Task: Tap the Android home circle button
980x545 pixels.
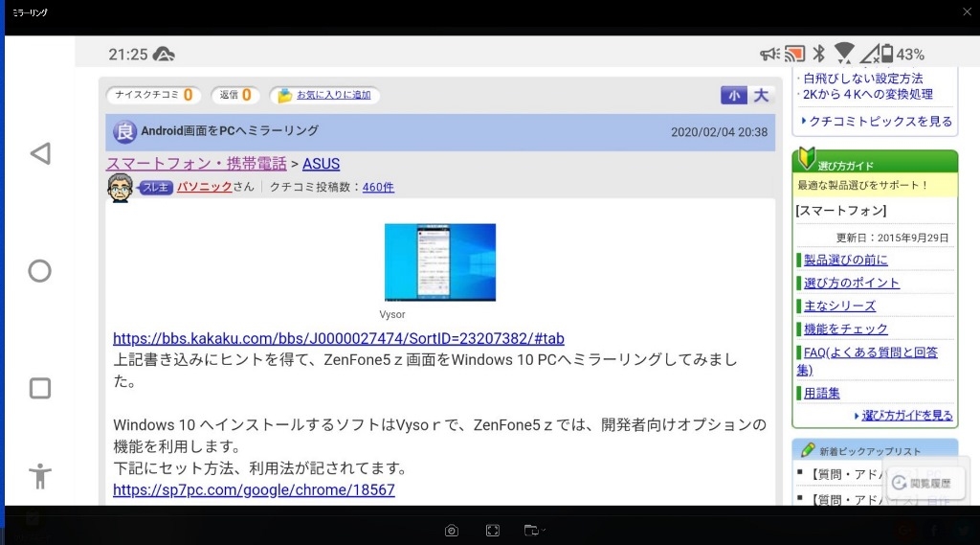Action: pos(40,271)
